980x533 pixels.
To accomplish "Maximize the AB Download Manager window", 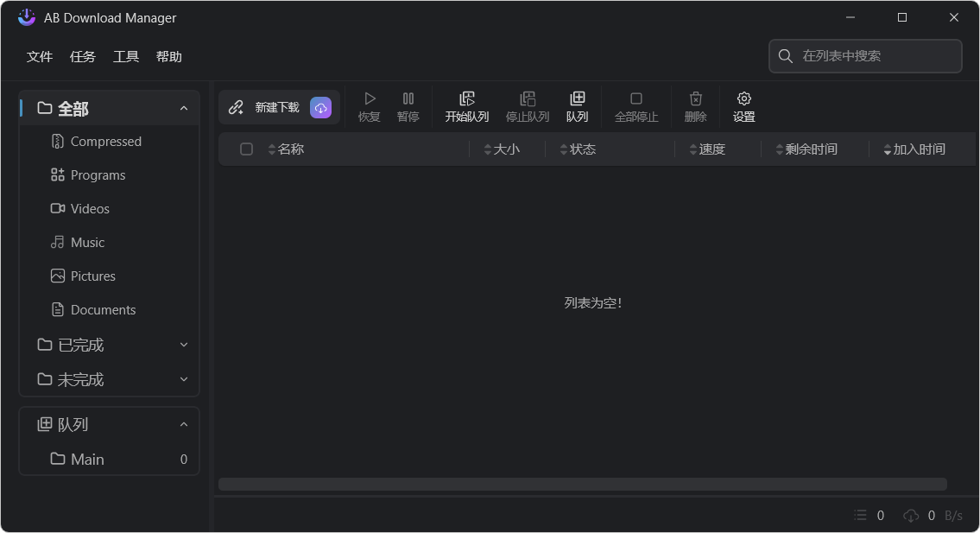I will [902, 17].
